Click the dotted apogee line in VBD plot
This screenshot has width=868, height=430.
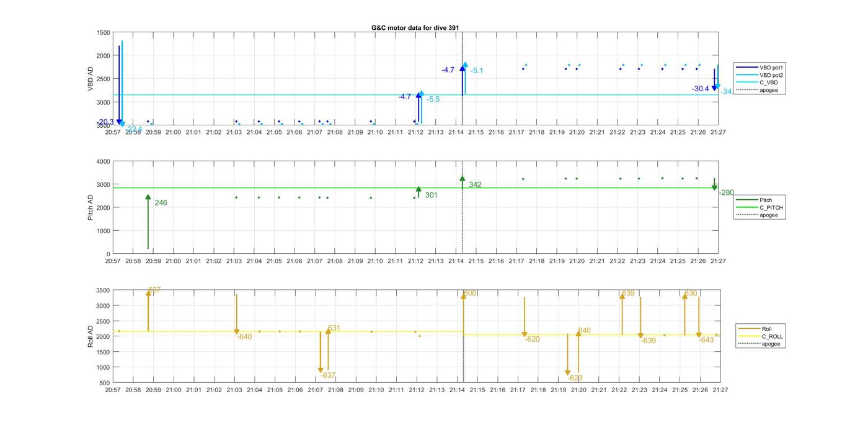pyautogui.click(x=463, y=79)
